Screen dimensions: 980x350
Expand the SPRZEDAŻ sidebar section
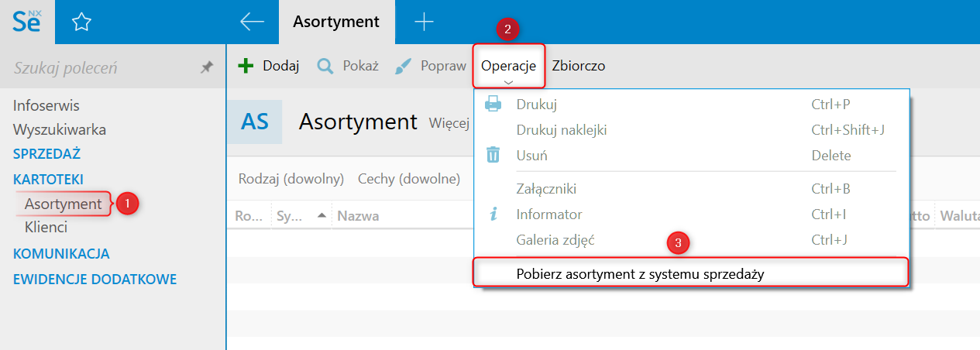pos(46,154)
